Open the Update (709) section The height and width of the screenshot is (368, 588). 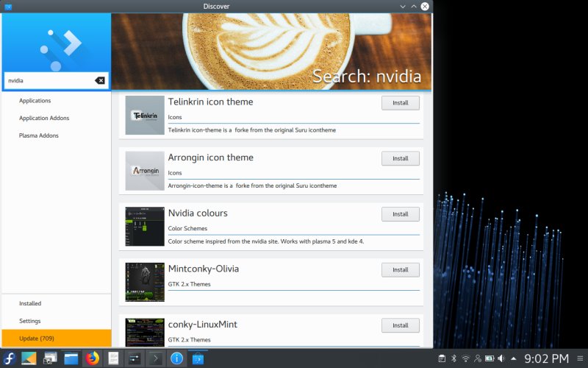pyautogui.click(x=57, y=339)
